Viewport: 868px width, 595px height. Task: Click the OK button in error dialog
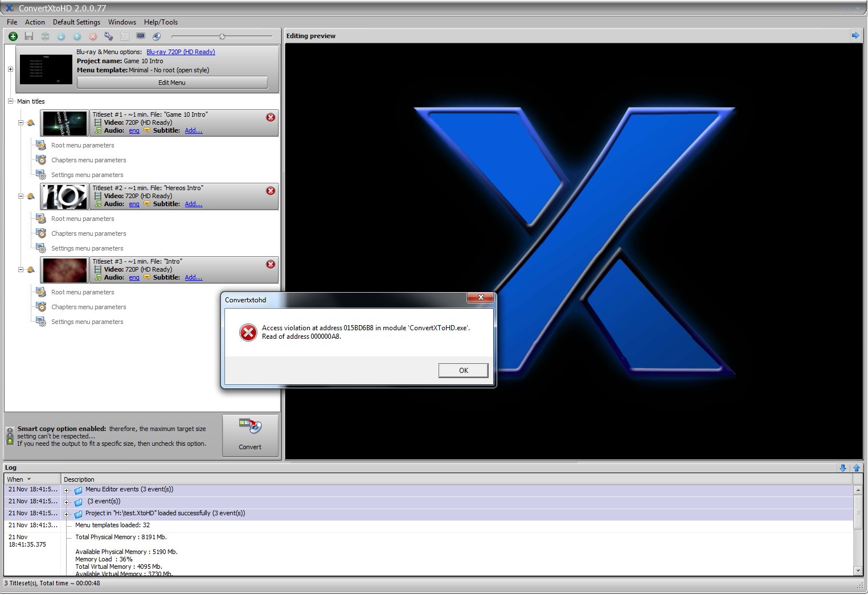(x=464, y=371)
